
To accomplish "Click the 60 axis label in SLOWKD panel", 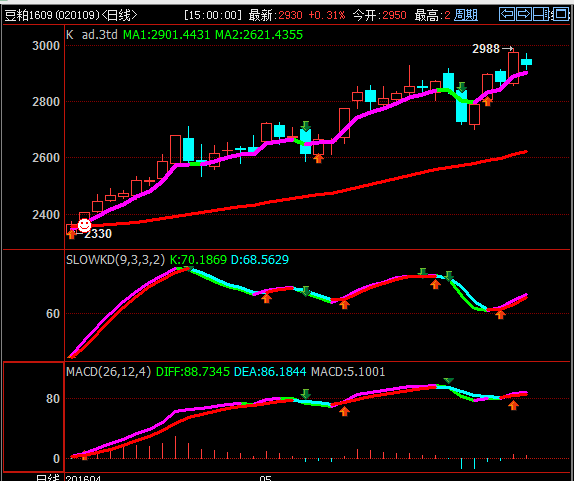I will pos(53,314).
